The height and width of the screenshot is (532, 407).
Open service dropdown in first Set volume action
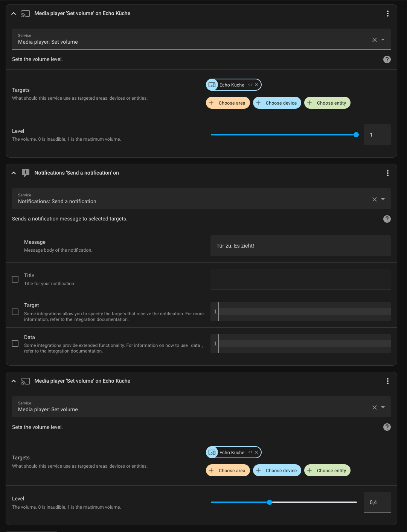383,40
